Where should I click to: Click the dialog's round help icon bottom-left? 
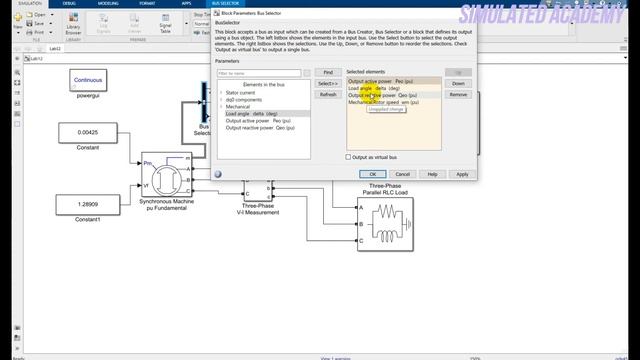click(218, 174)
